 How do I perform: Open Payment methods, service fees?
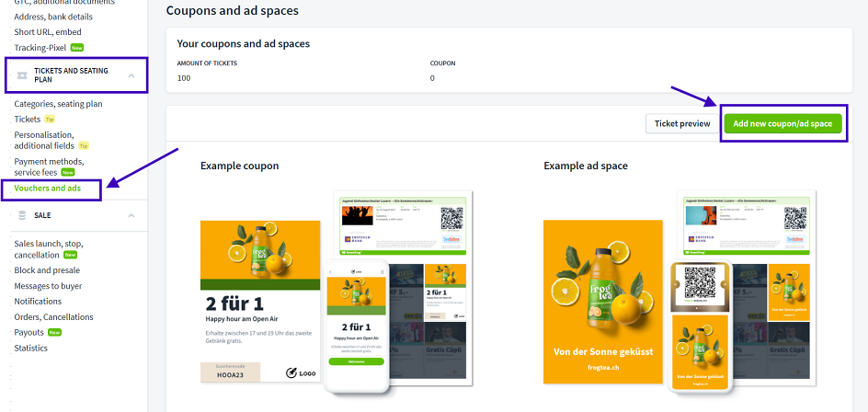tap(48, 166)
